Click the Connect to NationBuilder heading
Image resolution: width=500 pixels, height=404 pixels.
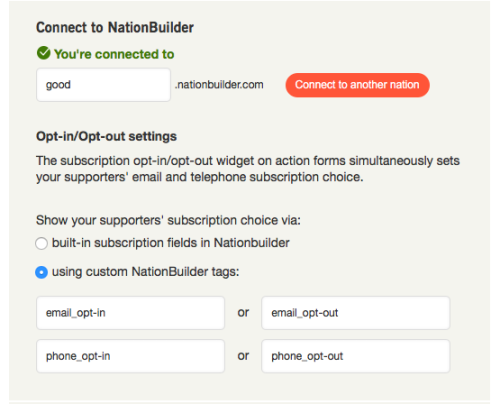pos(115,28)
